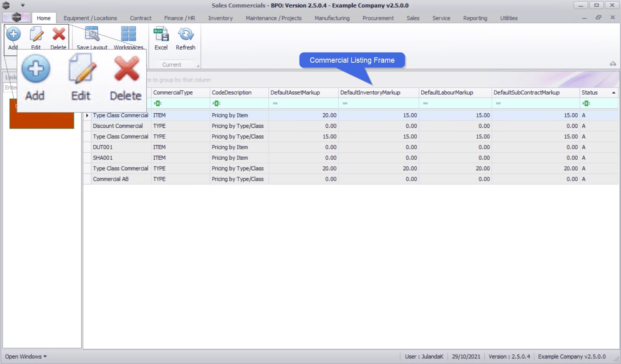Sort by the DefaultSubContractMarkup column header
Viewport: 621px width, 364px height.
coord(536,93)
